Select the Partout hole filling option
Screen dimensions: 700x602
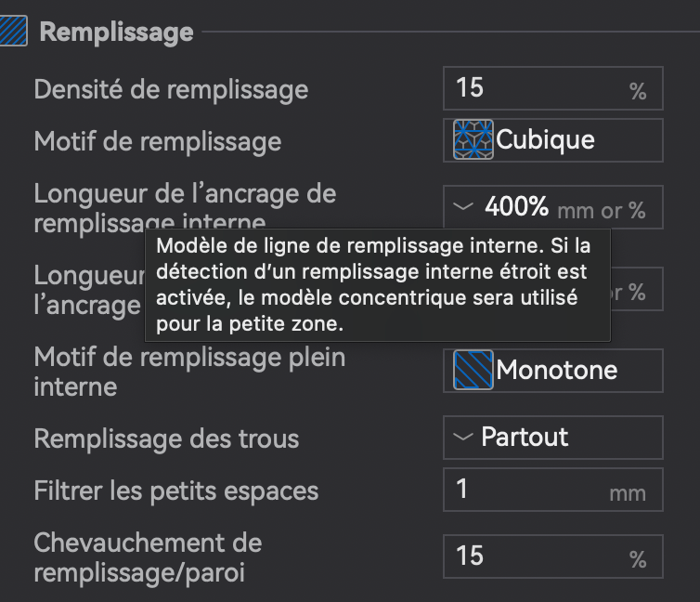pos(525,438)
